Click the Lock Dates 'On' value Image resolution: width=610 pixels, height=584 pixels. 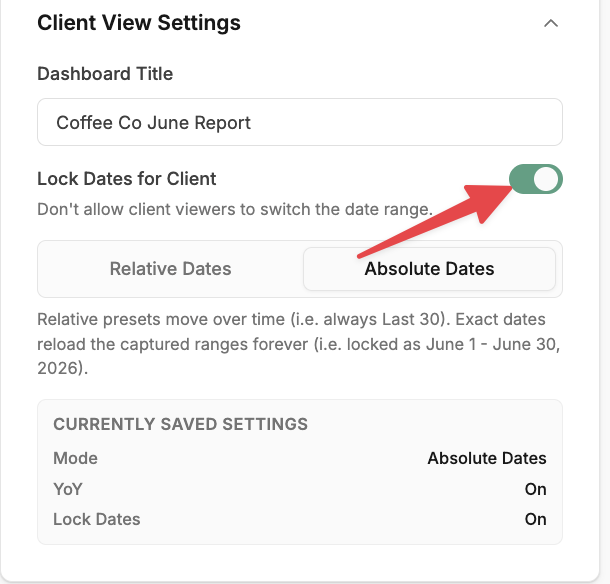pyautogui.click(x=536, y=519)
